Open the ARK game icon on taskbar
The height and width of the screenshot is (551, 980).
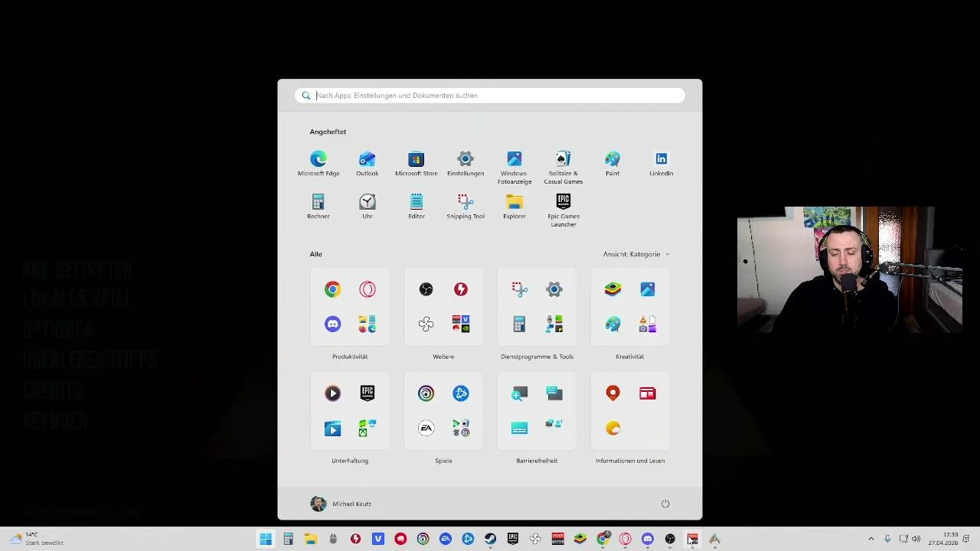click(714, 539)
